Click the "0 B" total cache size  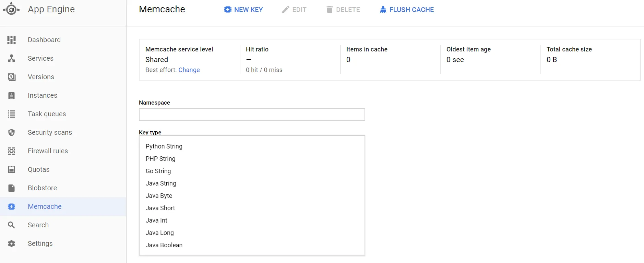point(552,60)
